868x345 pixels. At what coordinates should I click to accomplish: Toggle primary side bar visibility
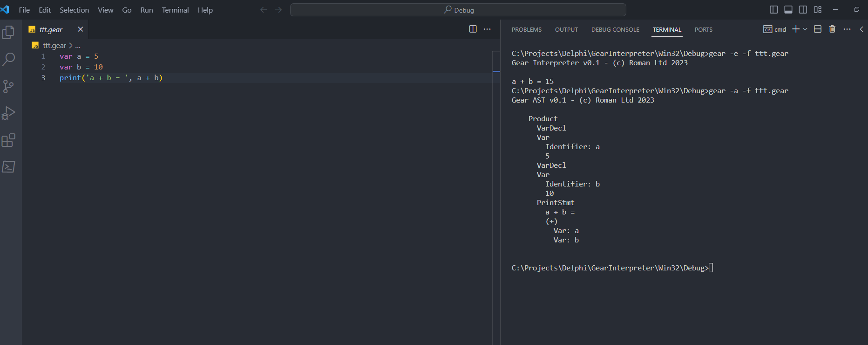[773, 10]
